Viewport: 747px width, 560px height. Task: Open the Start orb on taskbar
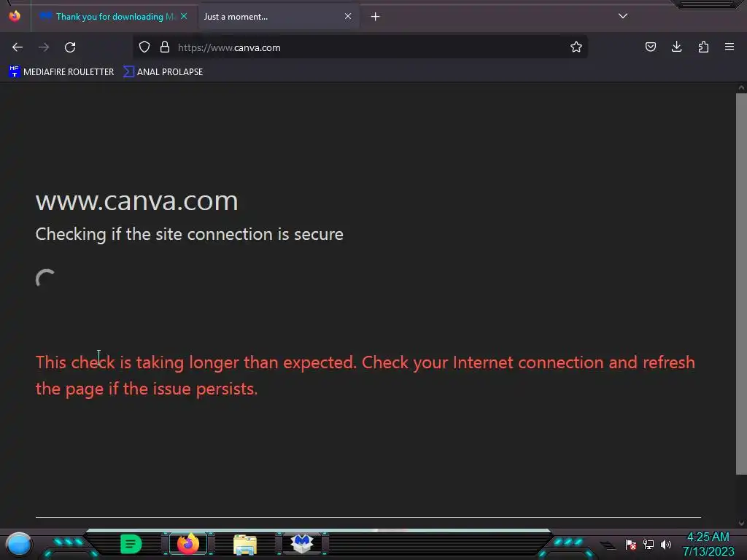pyautogui.click(x=18, y=544)
